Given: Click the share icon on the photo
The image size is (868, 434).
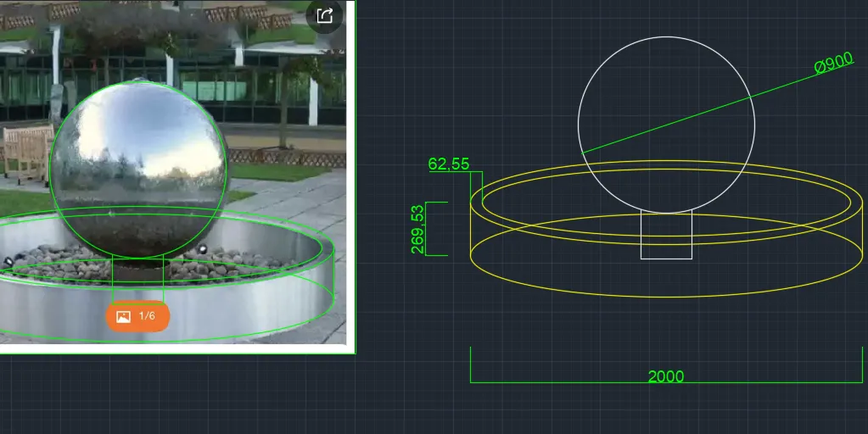Looking at the screenshot, I should pyautogui.click(x=324, y=15).
